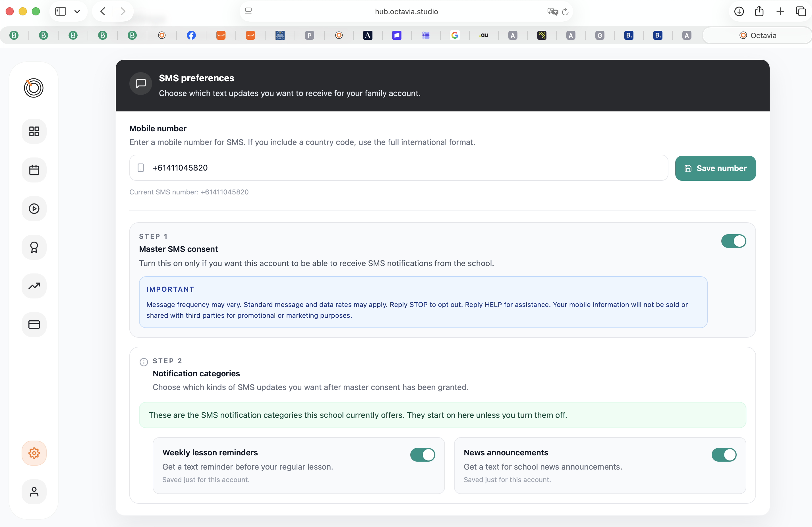Open the user profile icon in sidebar

coord(34,491)
